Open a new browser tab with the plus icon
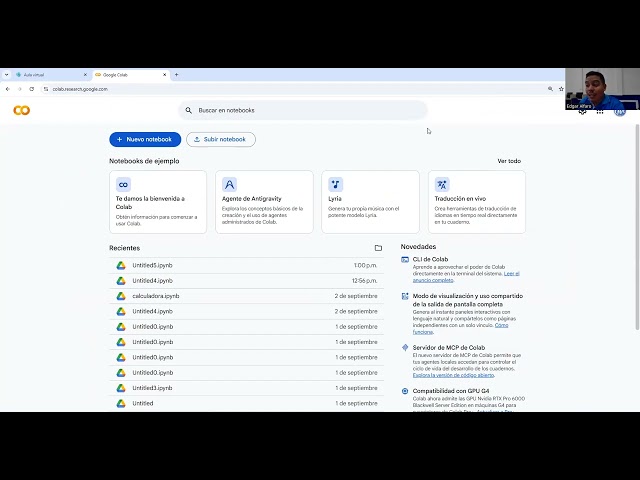 (x=176, y=75)
